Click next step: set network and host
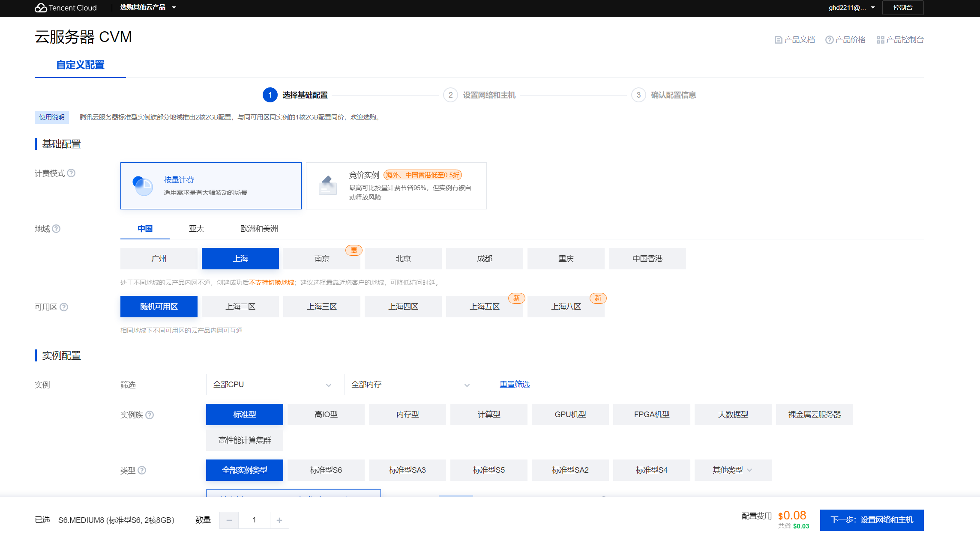The height and width of the screenshot is (537, 980). 872,520
